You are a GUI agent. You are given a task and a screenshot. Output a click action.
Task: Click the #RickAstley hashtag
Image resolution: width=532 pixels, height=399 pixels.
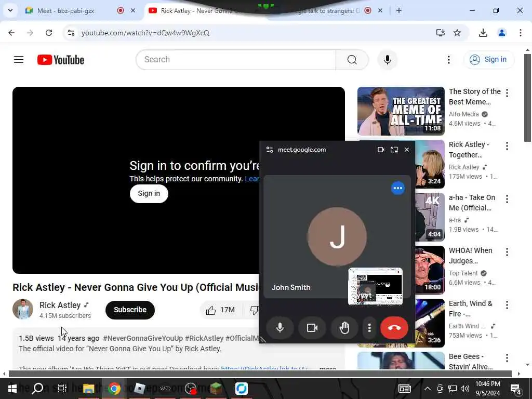[204, 338]
